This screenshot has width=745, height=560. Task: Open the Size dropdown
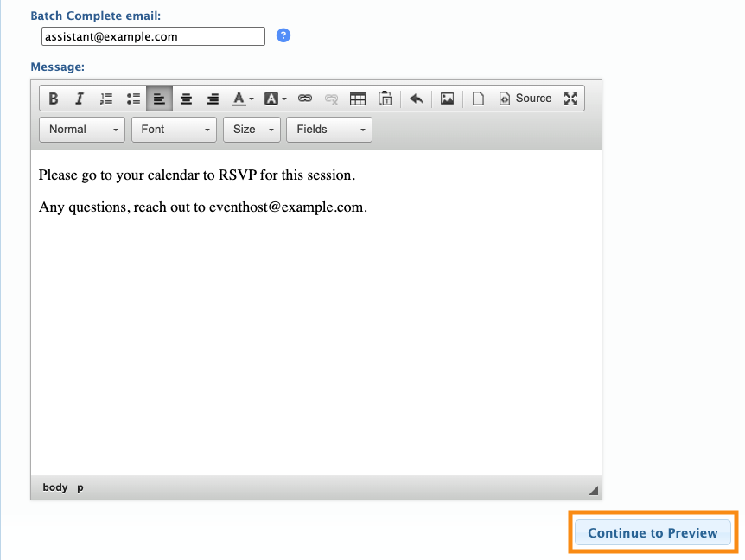tap(252, 130)
